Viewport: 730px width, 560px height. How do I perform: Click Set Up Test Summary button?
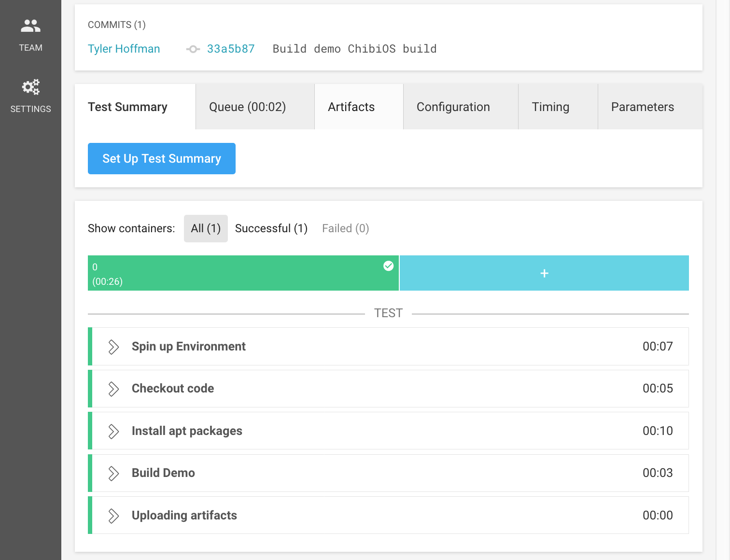click(x=161, y=159)
